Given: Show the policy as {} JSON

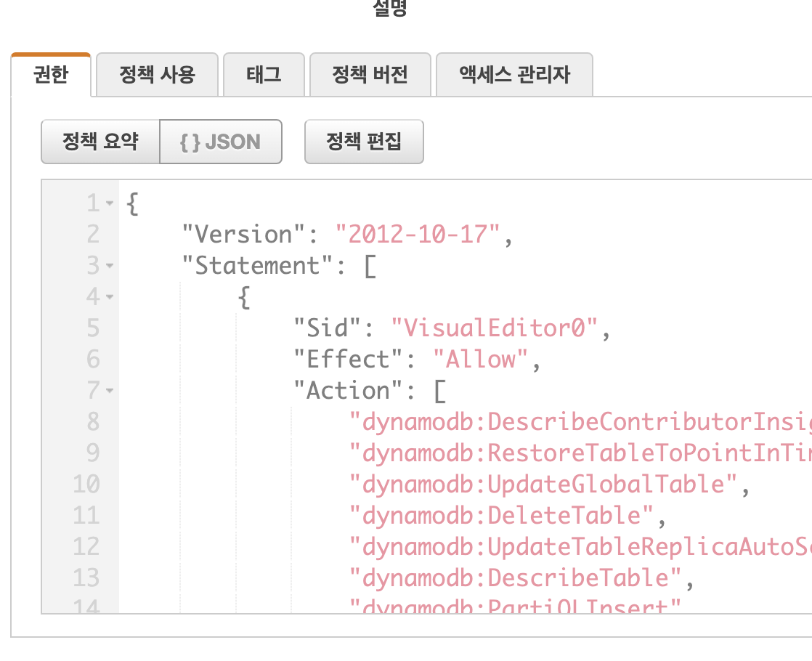Looking at the screenshot, I should point(221,142).
